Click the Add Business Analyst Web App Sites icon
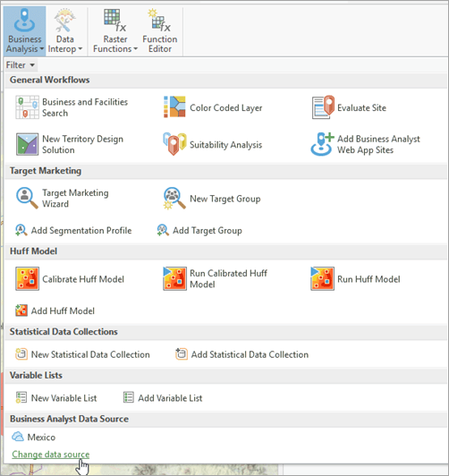The image size is (449, 476). click(x=322, y=144)
